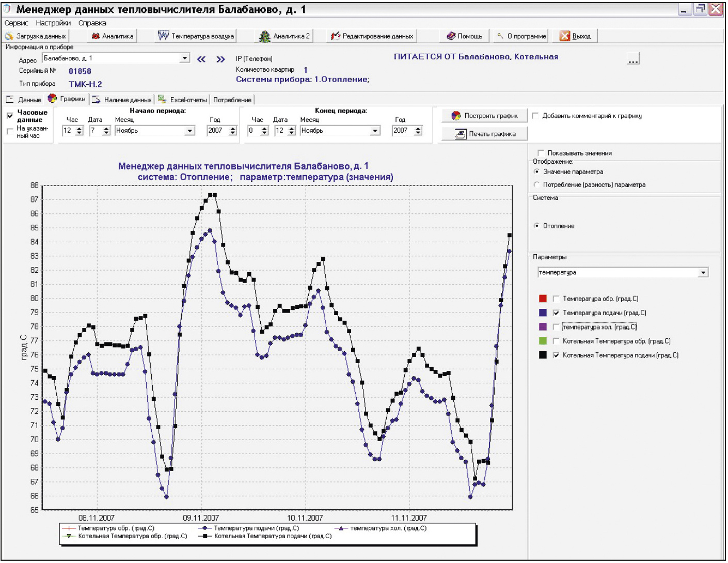The height and width of the screenshot is (563, 728).
Task: Click the Редактирование данных pencil icon
Action: pyautogui.click(x=336, y=36)
